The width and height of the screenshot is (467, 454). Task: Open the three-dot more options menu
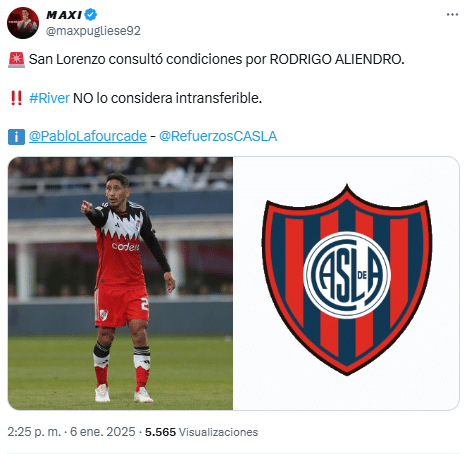[452, 15]
